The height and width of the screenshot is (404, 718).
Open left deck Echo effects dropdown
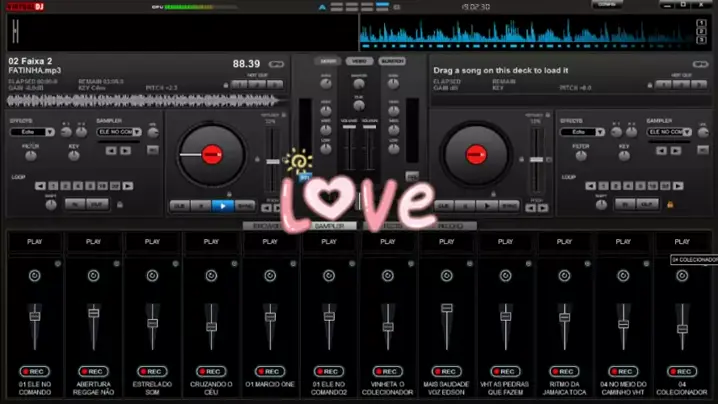32,132
